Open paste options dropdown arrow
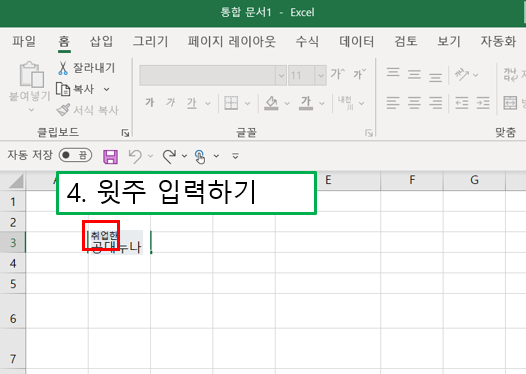This screenshot has height=374, width=526. (x=31, y=110)
